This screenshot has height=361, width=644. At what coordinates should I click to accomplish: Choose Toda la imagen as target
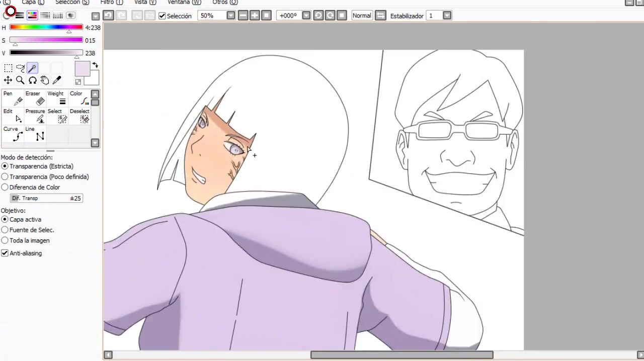coord(5,241)
